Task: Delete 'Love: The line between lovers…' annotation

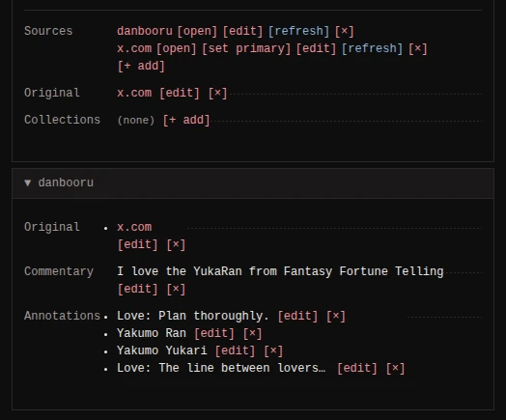Action: (x=395, y=368)
